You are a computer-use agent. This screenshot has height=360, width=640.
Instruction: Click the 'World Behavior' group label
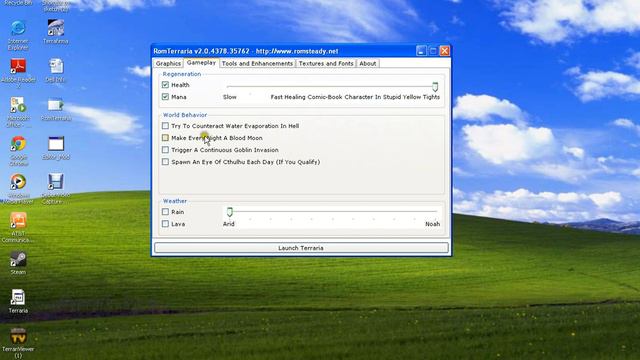coord(185,115)
